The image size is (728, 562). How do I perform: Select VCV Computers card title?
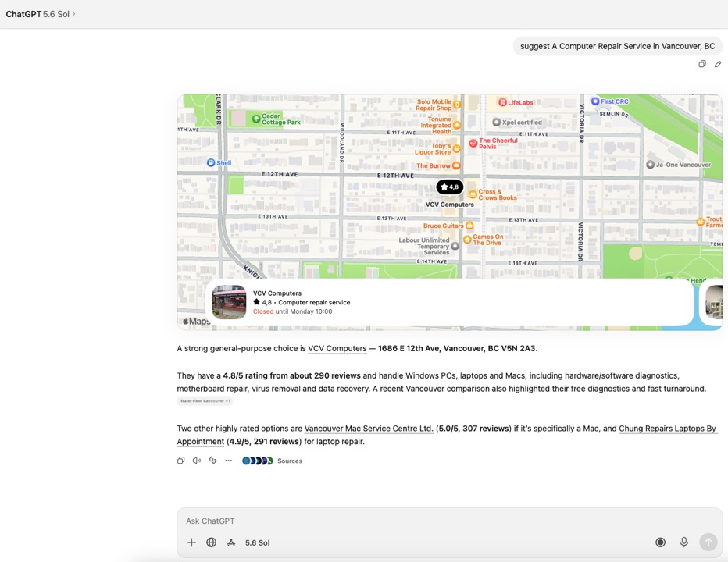point(277,293)
